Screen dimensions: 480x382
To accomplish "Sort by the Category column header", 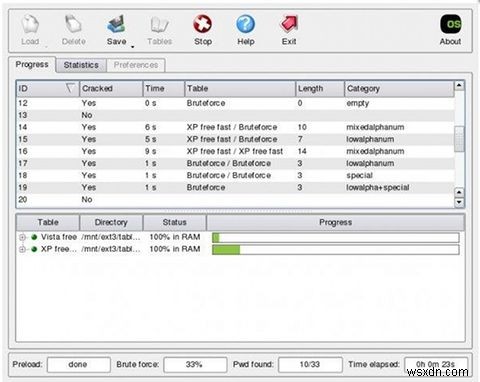I will [x=399, y=89].
